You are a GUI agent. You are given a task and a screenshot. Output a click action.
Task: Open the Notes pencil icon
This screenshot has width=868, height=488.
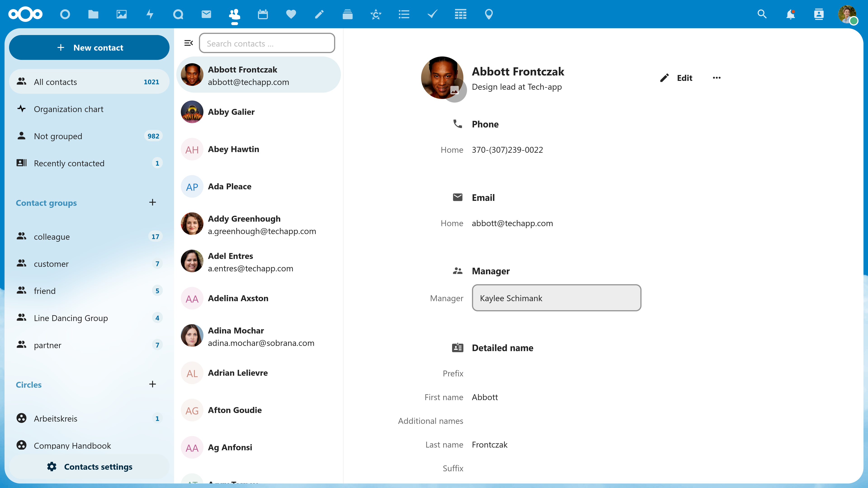tap(319, 14)
